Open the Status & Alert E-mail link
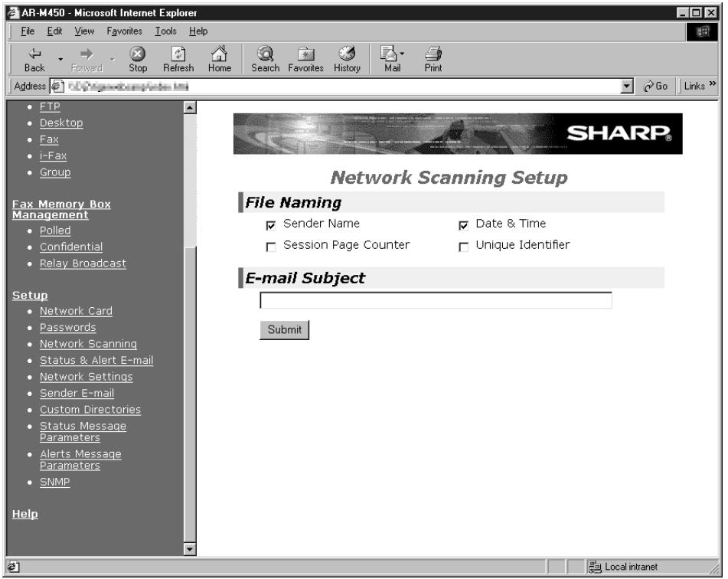The width and height of the screenshot is (728, 579). 96,360
